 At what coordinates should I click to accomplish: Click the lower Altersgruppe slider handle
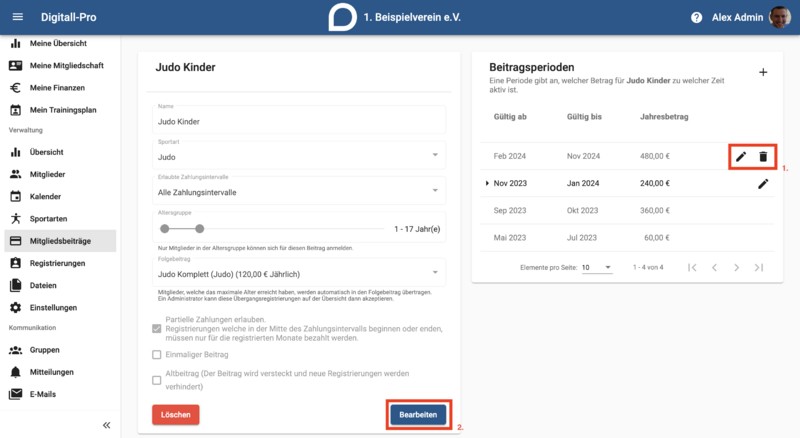coord(164,229)
